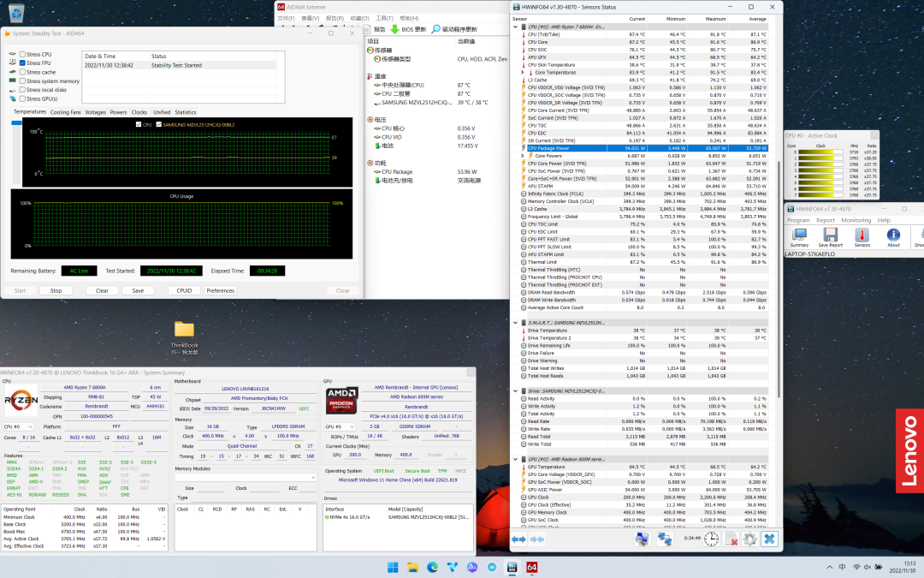Viewport: 924px width, 578px height.
Task: Click the sensor settings gear icon
Action: pyautogui.click(x=749, y=539)
